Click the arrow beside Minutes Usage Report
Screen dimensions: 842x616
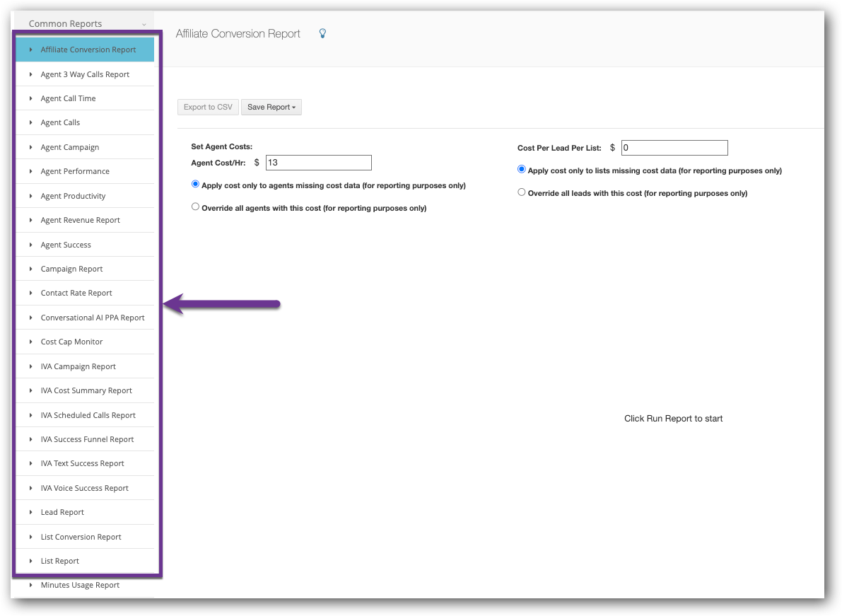[30, 586]
